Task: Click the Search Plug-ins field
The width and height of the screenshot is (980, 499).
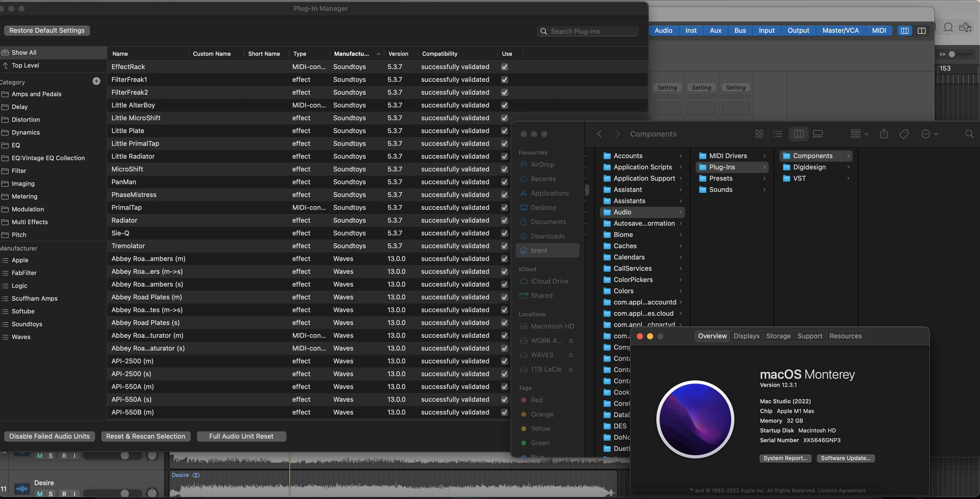Action: [x=588, y=31]
